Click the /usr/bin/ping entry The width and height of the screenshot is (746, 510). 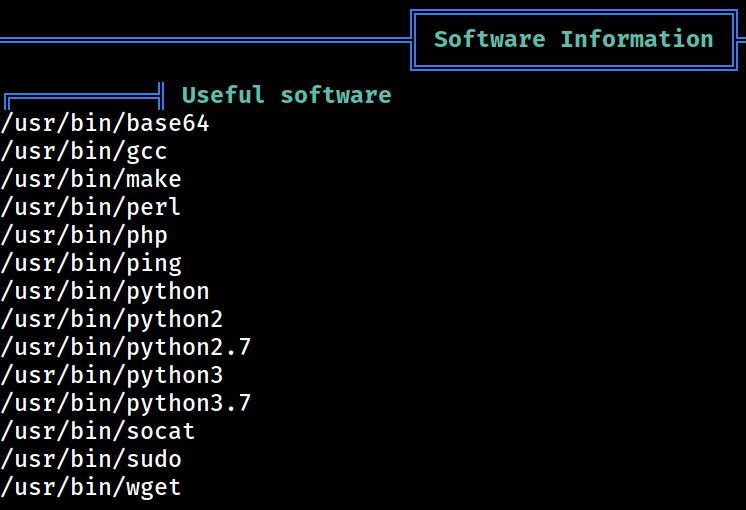pyautogui.click(x=91, y=264)
